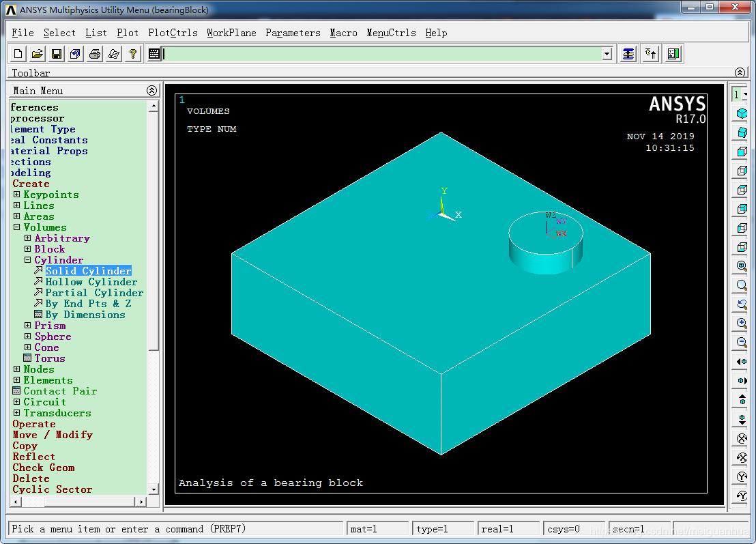Viewport: 756px width, 544px height.
Task: Open the Macro menu
Action: [343, 33]
